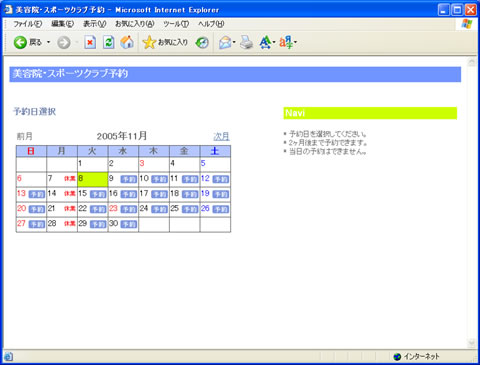The width and height of the screenshot is (480, 365).
Task: Maximize the Internet Explorer window
Action: (x=457, y=10)
